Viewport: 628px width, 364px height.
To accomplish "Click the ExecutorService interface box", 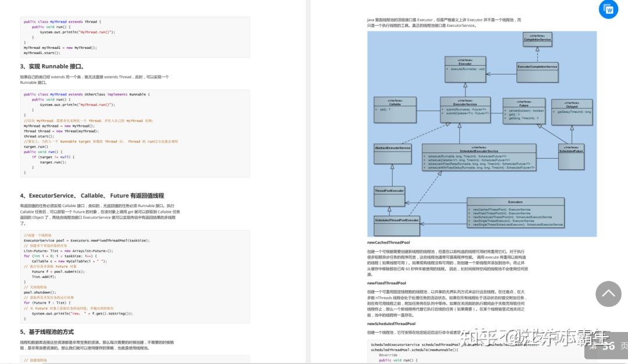I will click(x=465, y=110).
